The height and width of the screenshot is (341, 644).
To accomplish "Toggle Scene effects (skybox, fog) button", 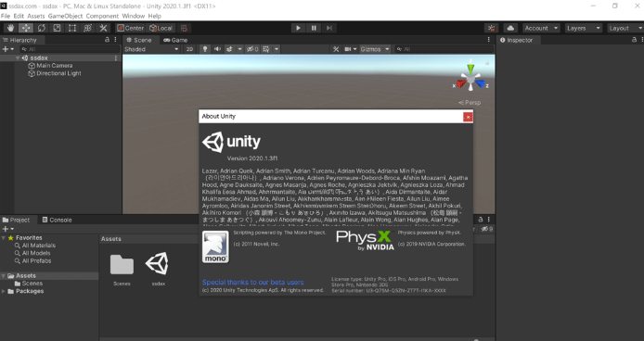I will tap(229, 49).
